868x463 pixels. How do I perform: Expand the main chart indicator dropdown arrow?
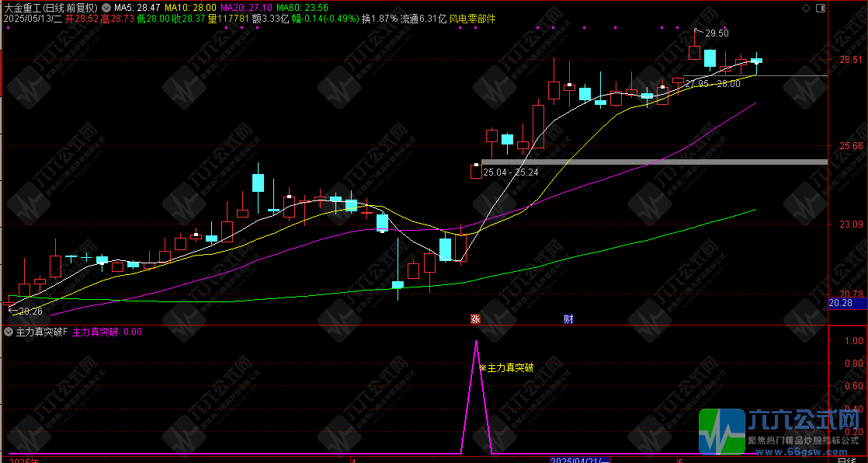pos(106,8)
